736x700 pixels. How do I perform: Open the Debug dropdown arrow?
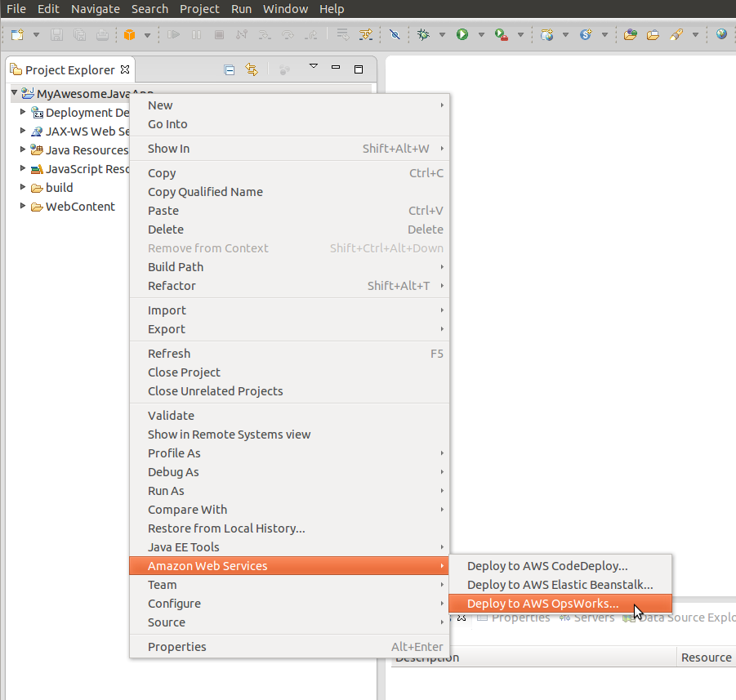pos(442,35)
